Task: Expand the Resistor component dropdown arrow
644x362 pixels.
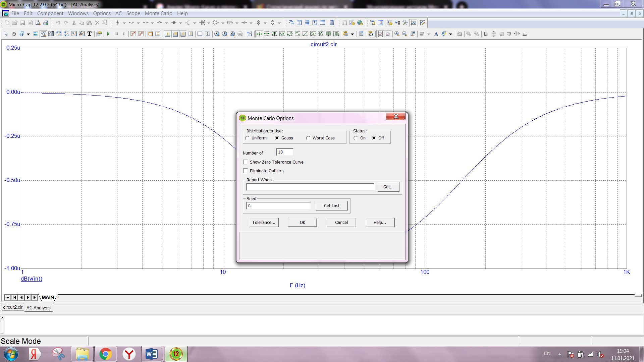Action: tap(138, 23)
